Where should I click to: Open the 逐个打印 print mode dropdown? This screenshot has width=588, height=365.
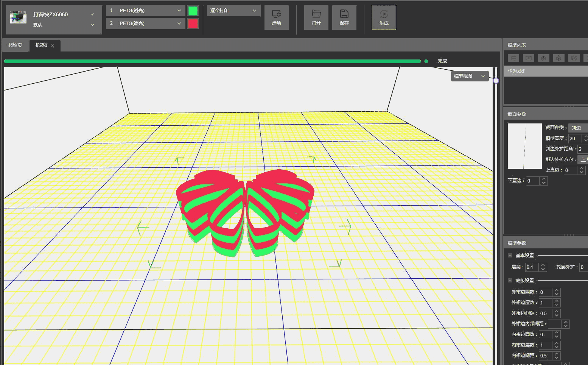233,11
